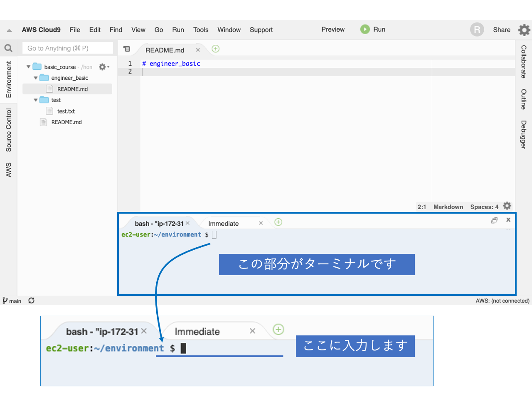The width and height of the screenshot is (532, 399).
Task: Collapse the test folder
Action: (35, 100)
